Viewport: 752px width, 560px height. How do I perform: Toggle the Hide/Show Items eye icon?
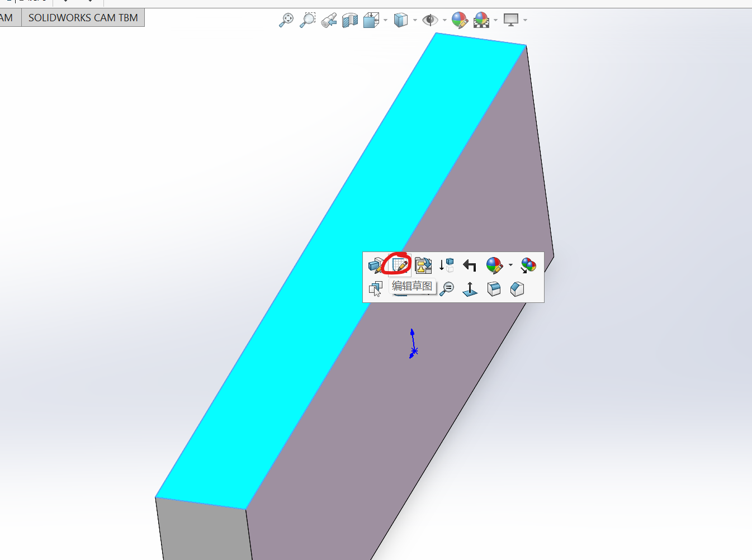[x=429, y=20]
